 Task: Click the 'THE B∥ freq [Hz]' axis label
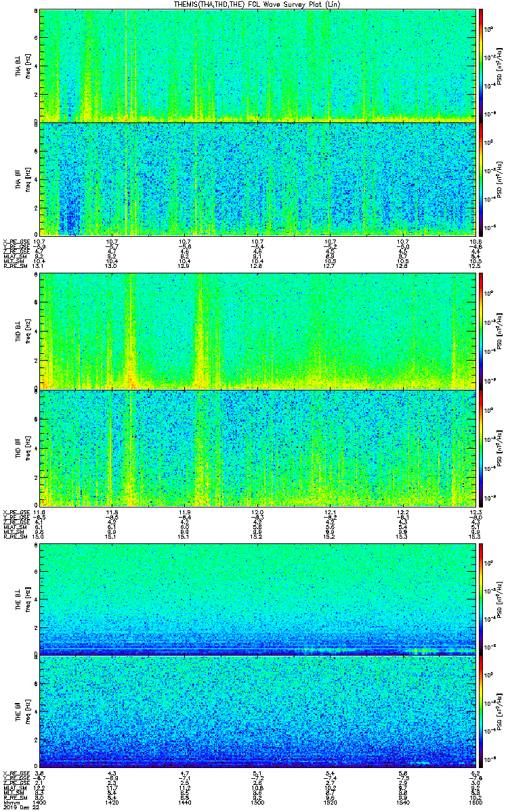[x=22, y=712]
